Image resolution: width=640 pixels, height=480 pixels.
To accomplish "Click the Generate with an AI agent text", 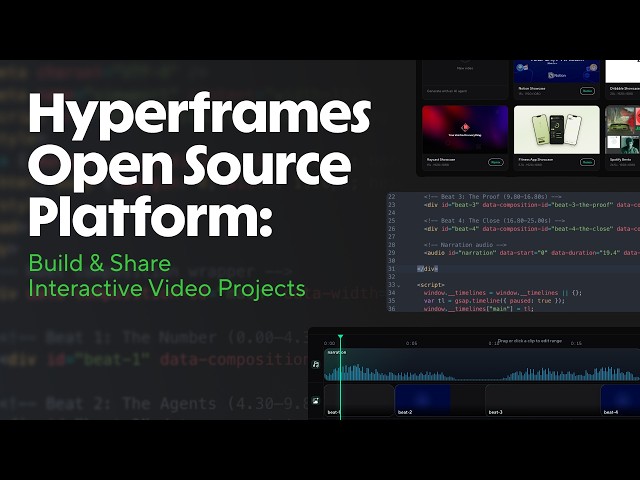I will click(447, 91).
